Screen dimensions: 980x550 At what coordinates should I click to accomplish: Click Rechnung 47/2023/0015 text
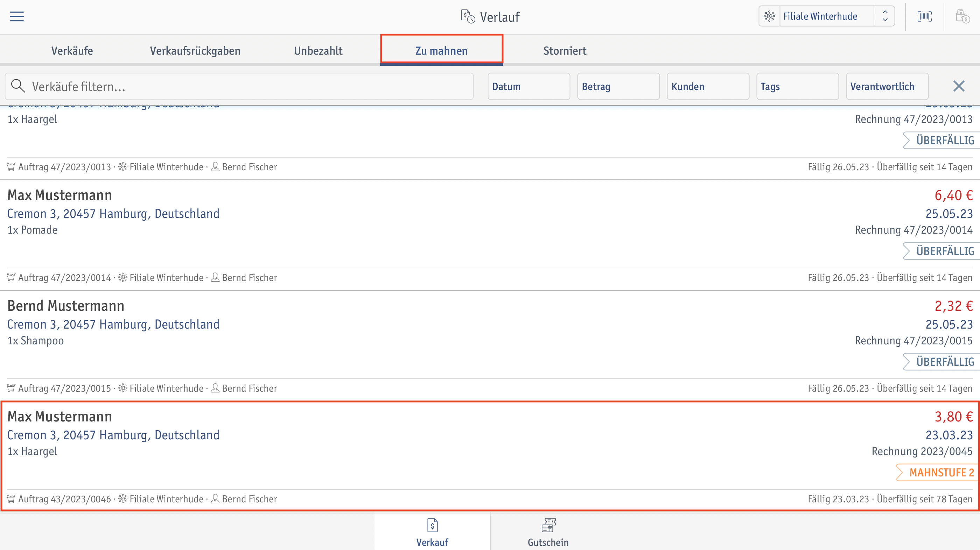coord(913,341)
